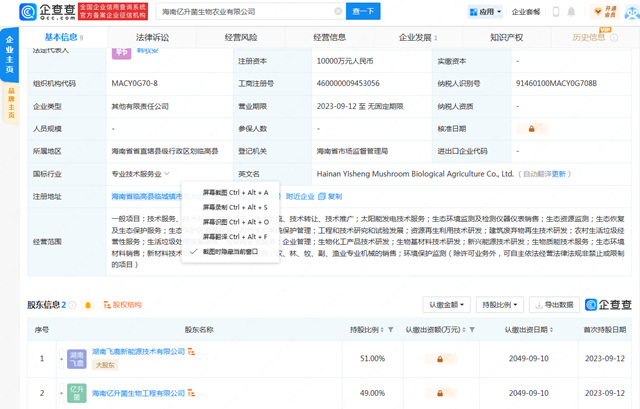The image size is (640, 409).
Task: Click the 开通会员 VIP button
Action: (605, 12)
